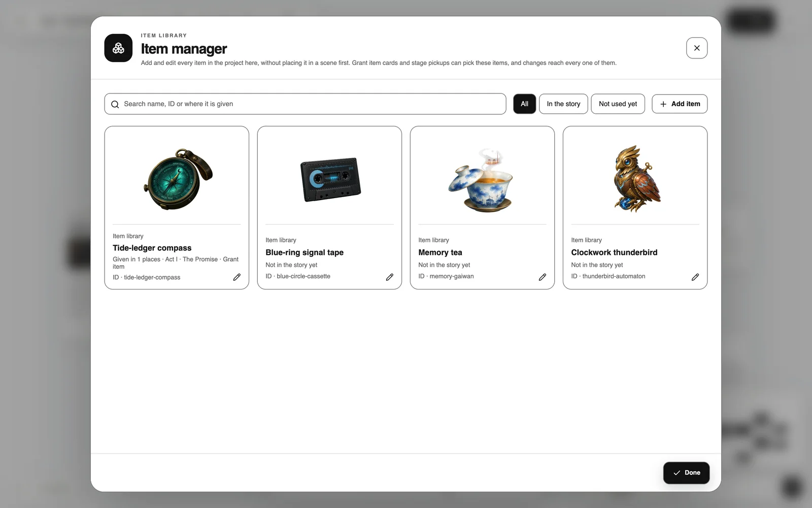Open the cassette tape thumbnail
The height and width of the screenshot is (508, 812).
pos(330,179)
